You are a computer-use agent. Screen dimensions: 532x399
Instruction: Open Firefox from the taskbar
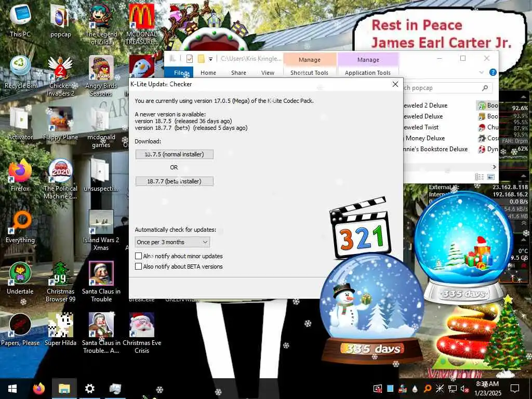(38, 389)
